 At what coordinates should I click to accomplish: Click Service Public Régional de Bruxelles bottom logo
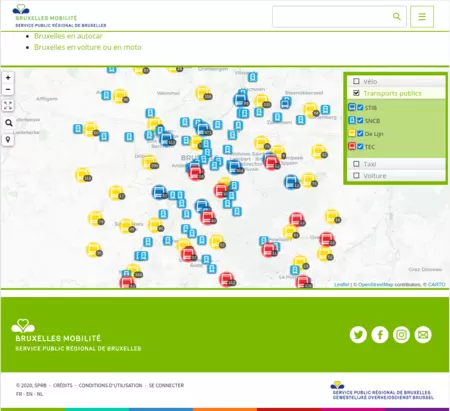tap(382, 390)
